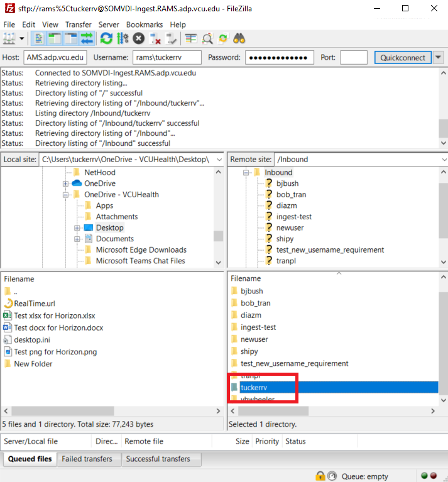Toggle synchronized browsing
The width and height of the screenshot is (448, 482).
click(x=223, y=39)
